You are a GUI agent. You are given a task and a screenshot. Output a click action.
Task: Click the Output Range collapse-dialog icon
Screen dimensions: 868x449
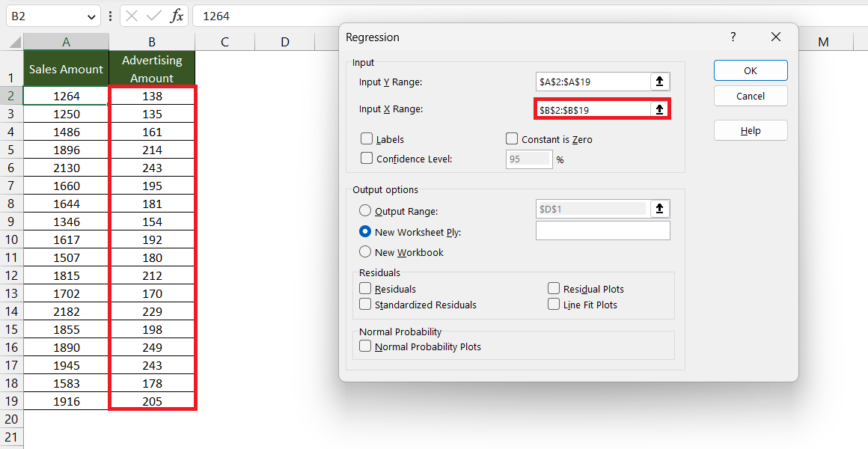[x=659, y=209]
